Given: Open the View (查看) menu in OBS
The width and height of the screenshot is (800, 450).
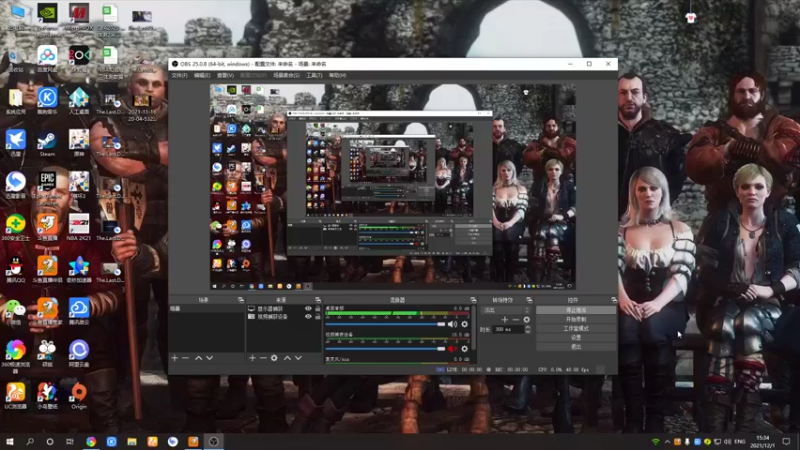Looking at the screenshot, I should 225,76.
